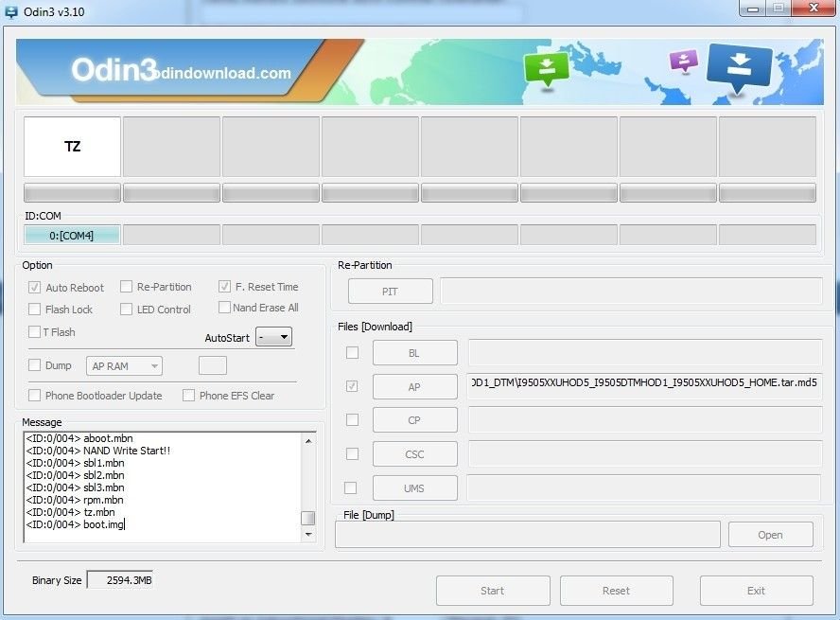Enable Nand Erase All checkbox

[x=224, y=308]
